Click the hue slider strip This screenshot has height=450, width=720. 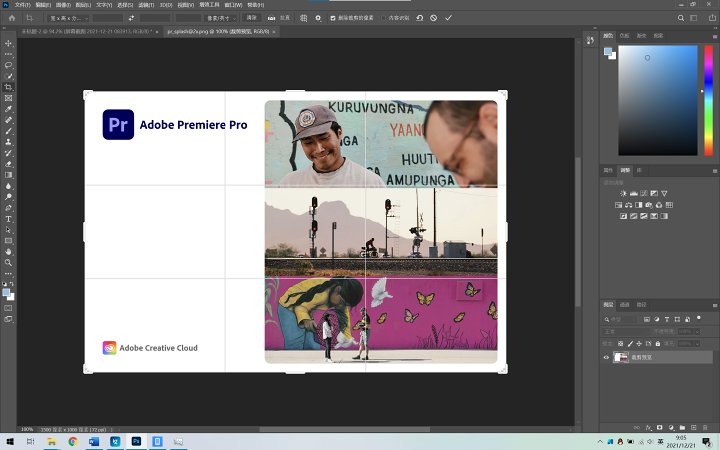point(709,100)
